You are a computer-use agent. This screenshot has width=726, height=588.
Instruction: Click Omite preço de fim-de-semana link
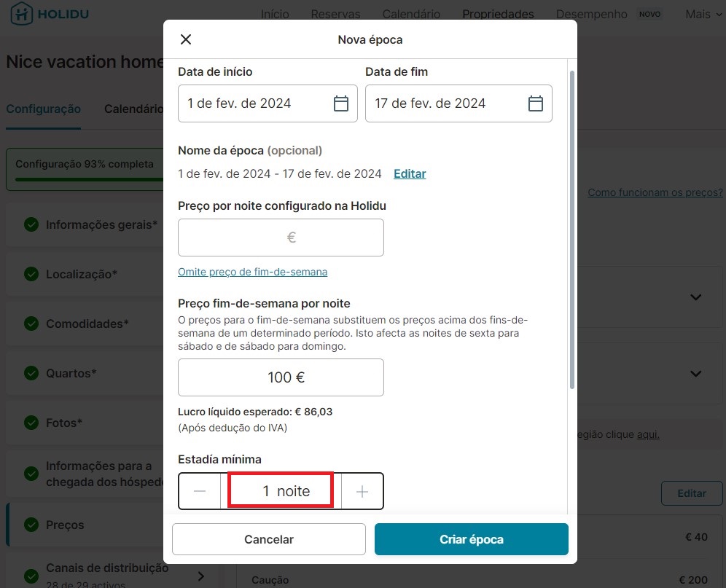tap(252, 272)
